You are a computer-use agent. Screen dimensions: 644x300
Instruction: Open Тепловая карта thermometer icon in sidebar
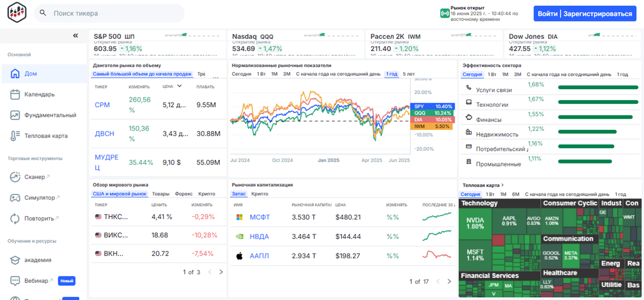(15, 136)
